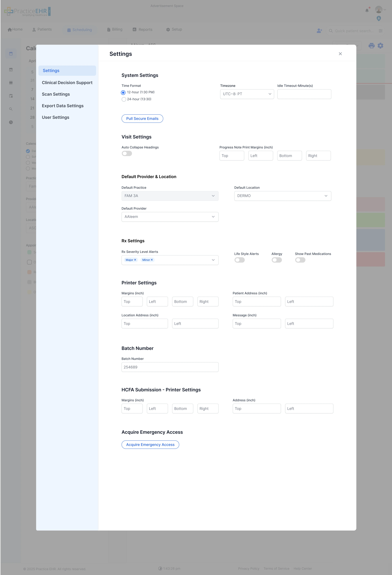
Task: Select the 24-hour time format option
Action: point(124,99)
